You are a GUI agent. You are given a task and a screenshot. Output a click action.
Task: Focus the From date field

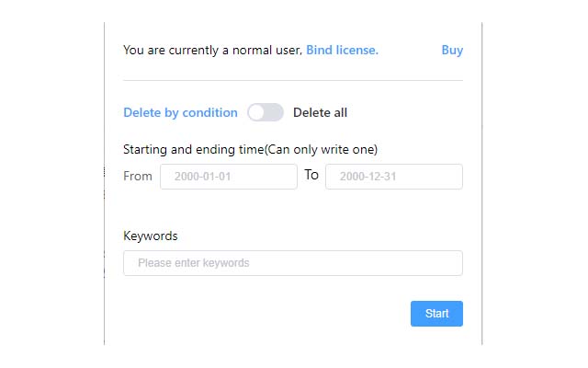[228, 177]
